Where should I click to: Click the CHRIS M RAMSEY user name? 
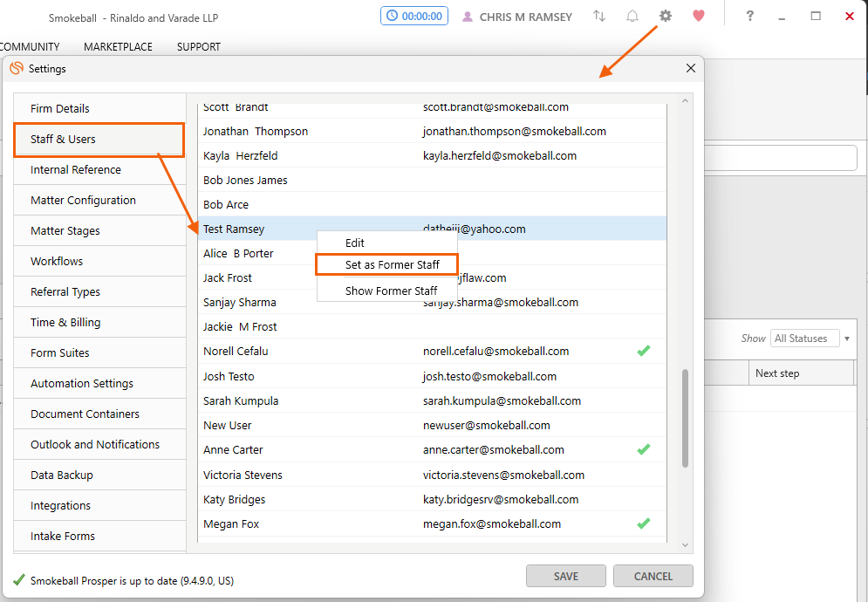pyautogui.click(x=525, y=17)
